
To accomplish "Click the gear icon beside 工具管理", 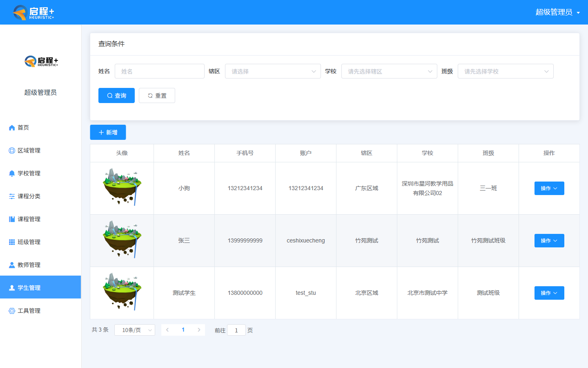I will click(12, 311).
